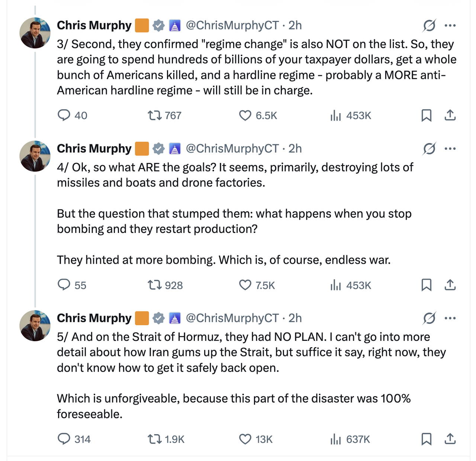476x461 pixels.
Task: Like the Strait of Hormuz tweet
Action: [245, 439]
